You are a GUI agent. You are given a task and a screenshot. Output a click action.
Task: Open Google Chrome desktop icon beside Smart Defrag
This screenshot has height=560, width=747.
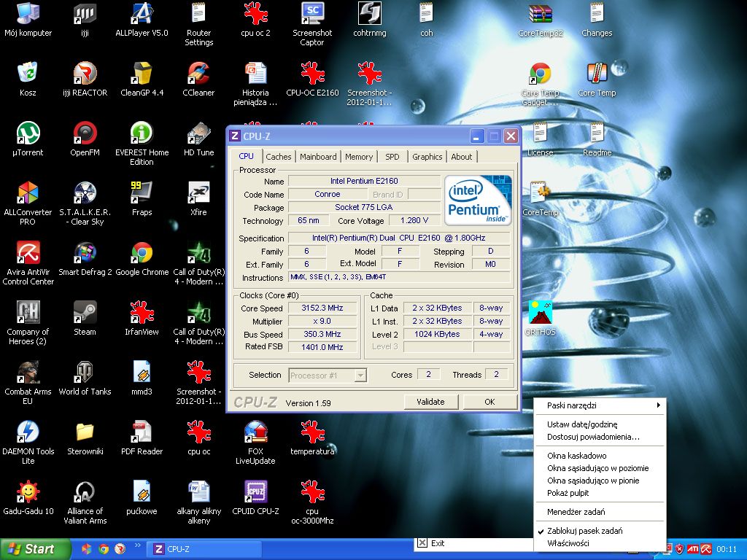142,260
